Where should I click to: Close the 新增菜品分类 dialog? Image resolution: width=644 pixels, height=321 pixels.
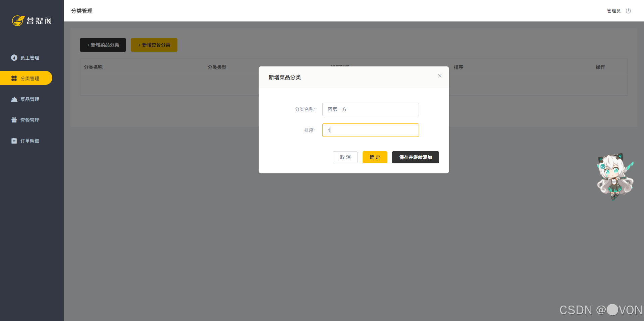[x=440, y=76]
